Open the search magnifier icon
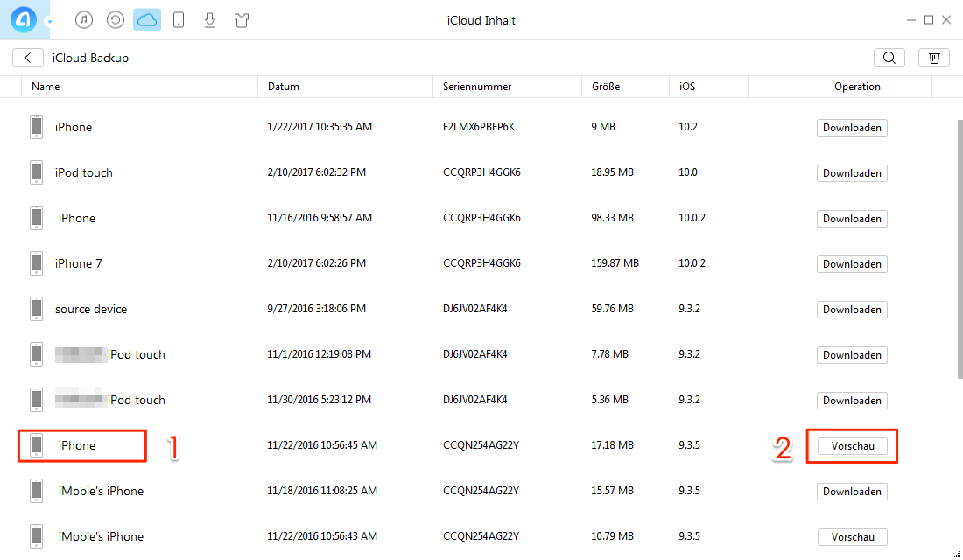Viewport: 963px width, 560px height. [889, 58]
